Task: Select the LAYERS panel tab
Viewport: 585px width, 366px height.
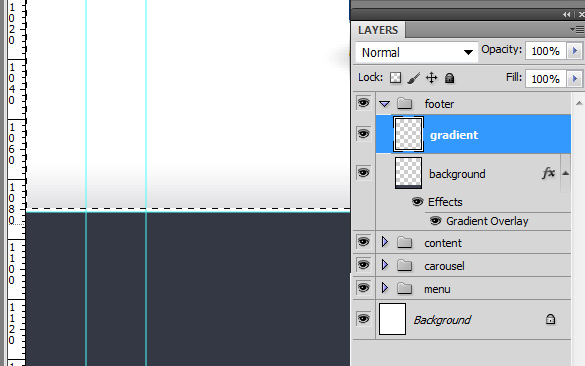Action: click(378, 30)
